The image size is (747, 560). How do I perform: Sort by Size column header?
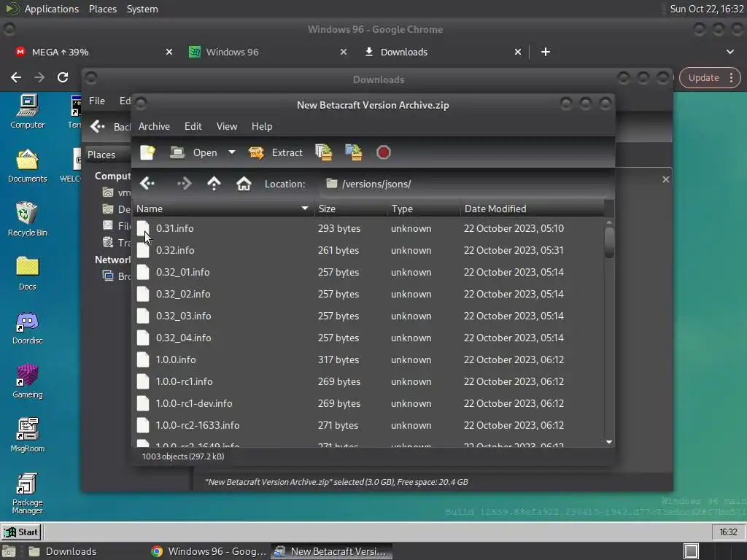(351, 209)
